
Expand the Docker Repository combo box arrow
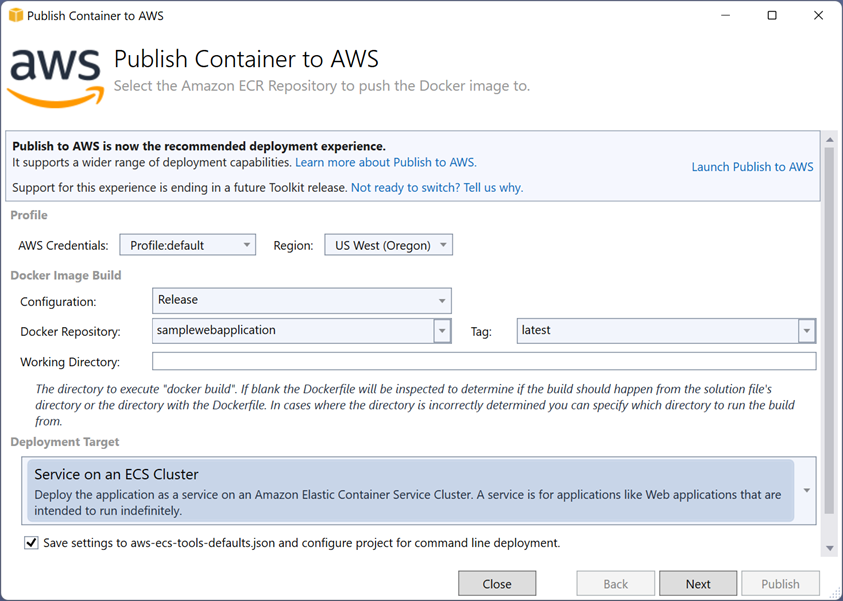coord(442,331)
